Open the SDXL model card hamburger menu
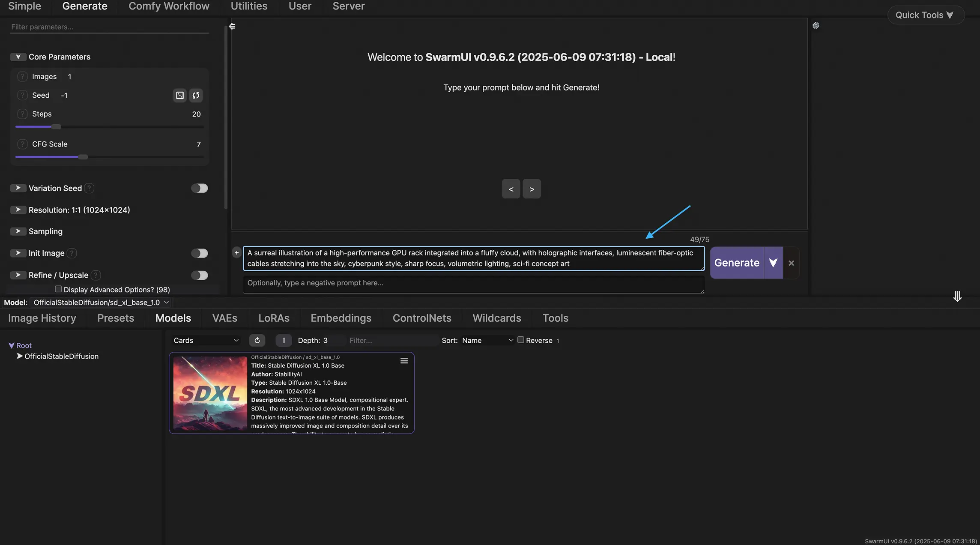This screenshot has width=980, height=545. 404,361
